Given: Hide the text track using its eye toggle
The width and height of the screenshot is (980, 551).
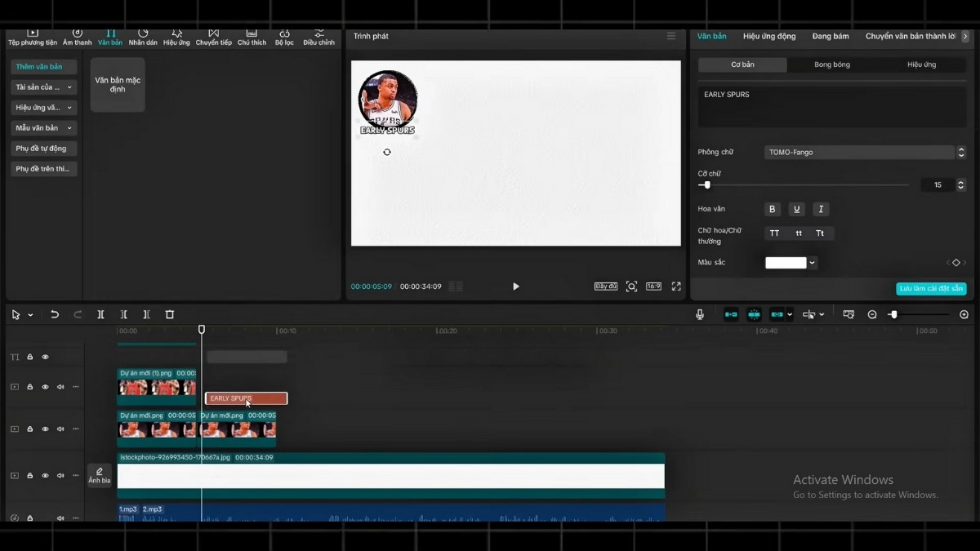Looking at the screenshot, I should coord(46,357).
